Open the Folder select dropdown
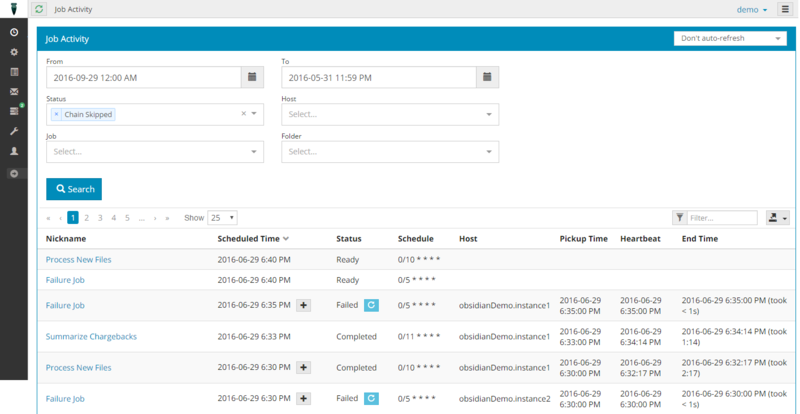The image size is (800, 414). pos(390,152)
